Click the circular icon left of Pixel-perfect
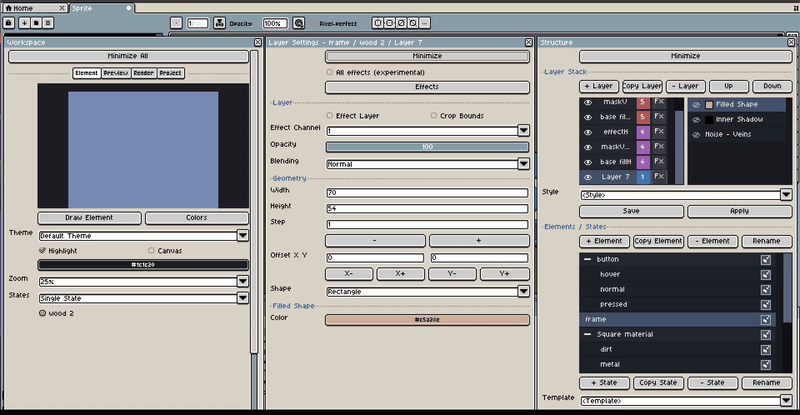The width and height of the screenshot is (800, 415). [x=298, y=23]
